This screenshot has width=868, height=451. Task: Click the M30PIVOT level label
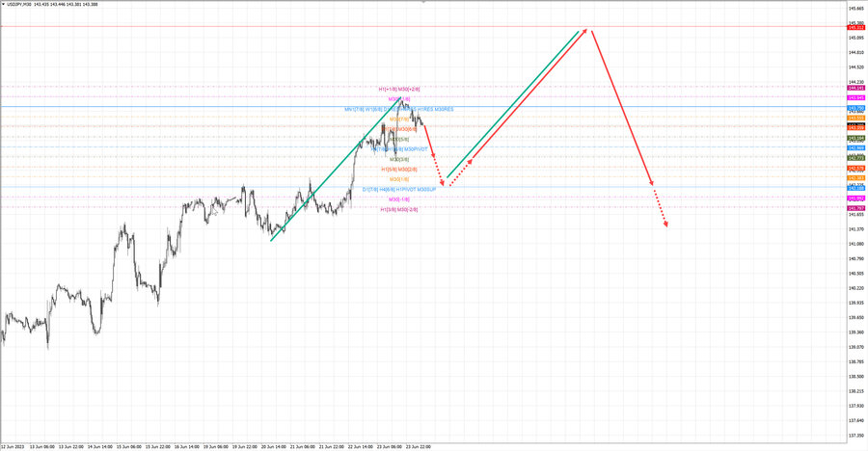[x=415, y=149]
